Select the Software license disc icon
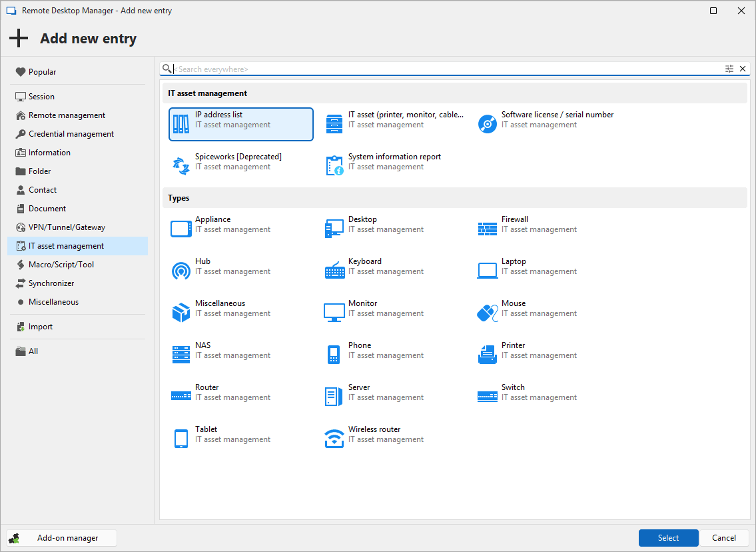756x552 pixels. coord(488,124)
